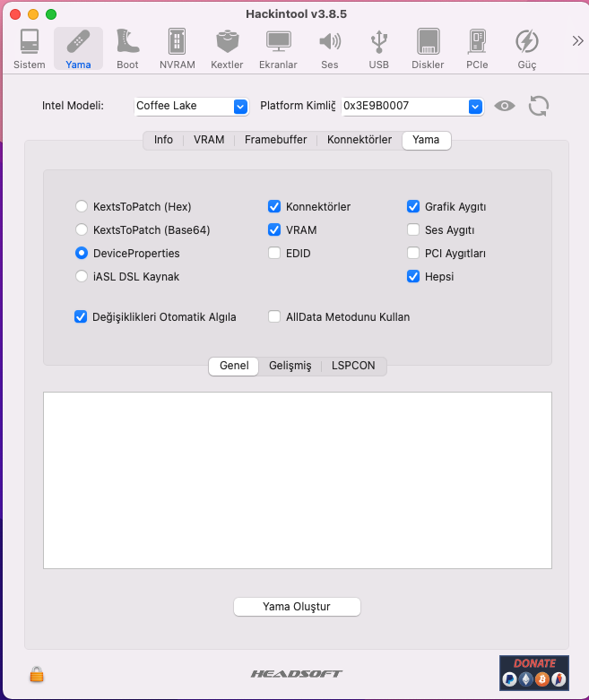Expand the toolbar overflow chevron

(x=577, y=40)
